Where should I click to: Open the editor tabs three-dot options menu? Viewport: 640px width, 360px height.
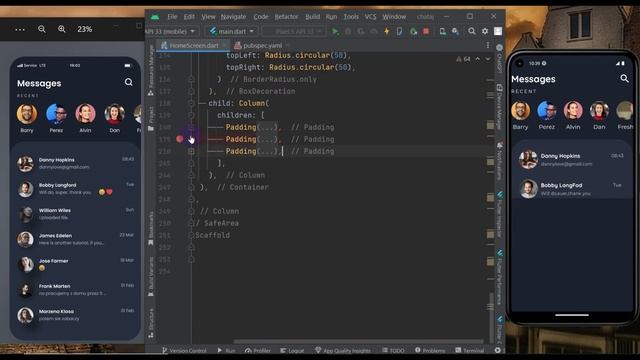[488, 45]
